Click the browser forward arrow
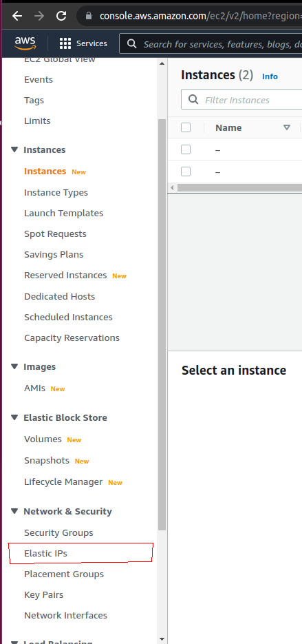Viewport: 302px width, 644px height. 39,16
